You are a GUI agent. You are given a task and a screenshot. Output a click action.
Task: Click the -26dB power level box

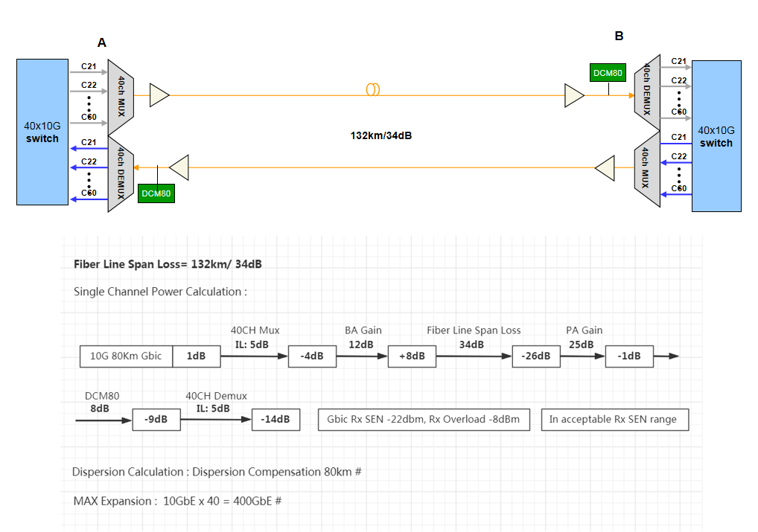[536, 356]
